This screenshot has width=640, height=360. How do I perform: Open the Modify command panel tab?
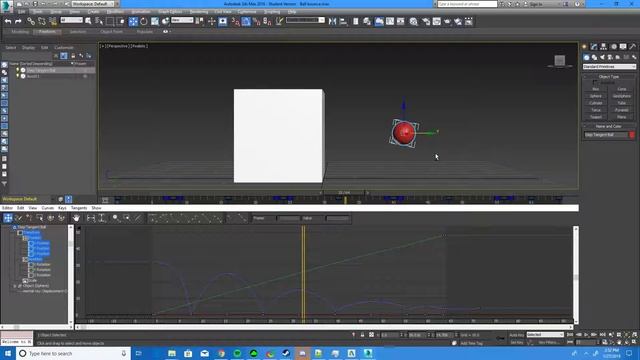pyautogui.click(x=594, y=47)
